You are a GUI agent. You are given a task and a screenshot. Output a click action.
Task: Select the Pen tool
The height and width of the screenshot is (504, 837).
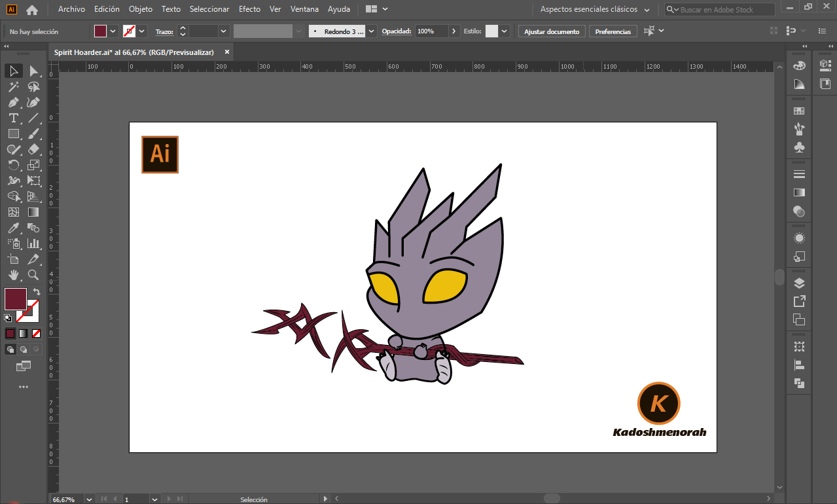(13, 102)
